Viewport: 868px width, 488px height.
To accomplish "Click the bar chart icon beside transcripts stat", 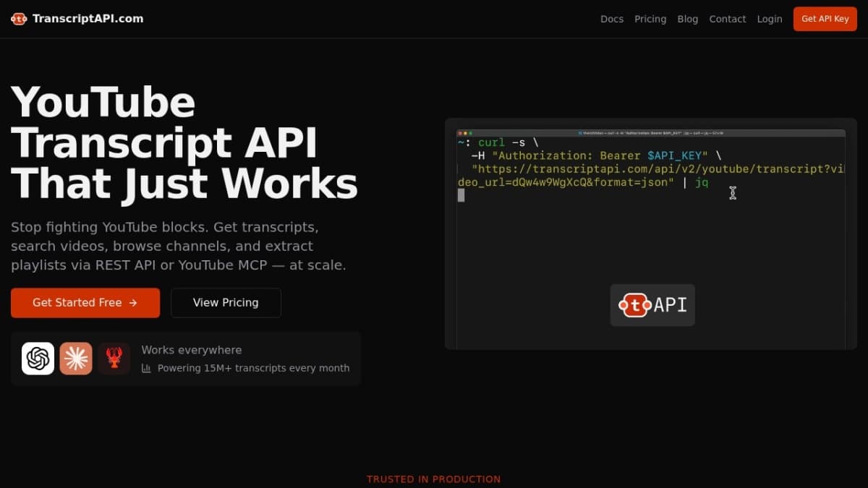I will (146, 368).
